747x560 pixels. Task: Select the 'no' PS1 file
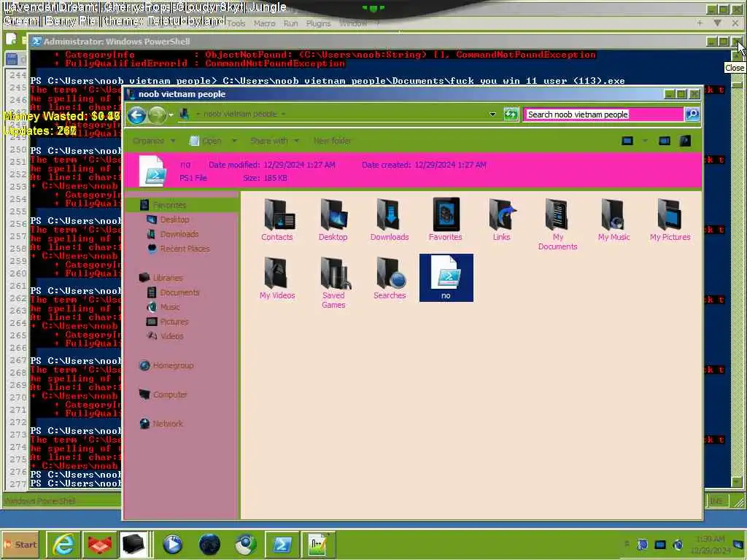tap(446, 278)
